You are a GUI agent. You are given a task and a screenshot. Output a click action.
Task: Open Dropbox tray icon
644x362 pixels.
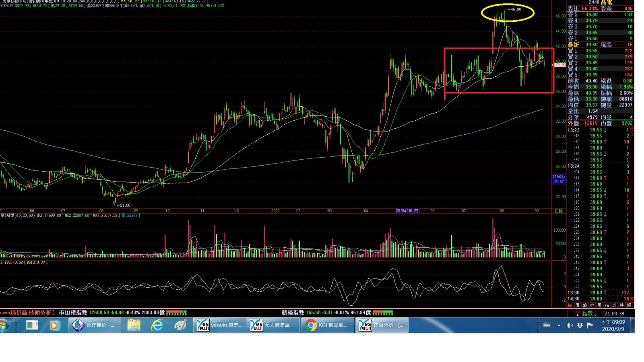click(x=580, y=325)
